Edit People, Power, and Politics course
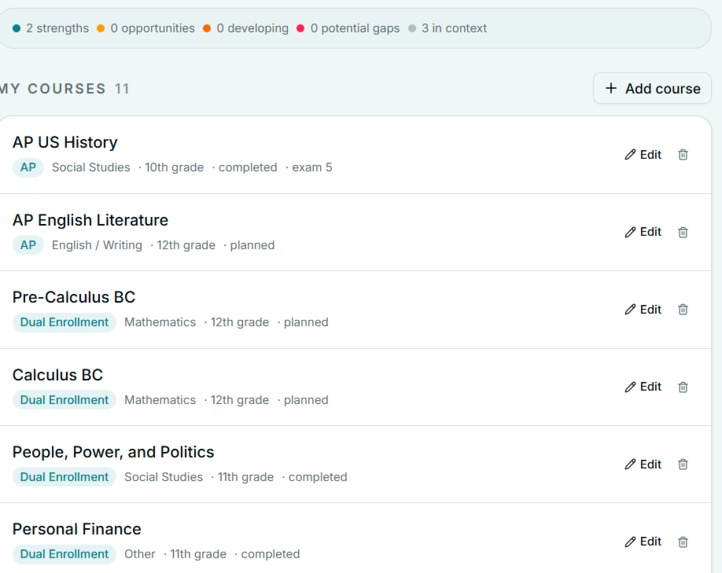 click(643, 464)
